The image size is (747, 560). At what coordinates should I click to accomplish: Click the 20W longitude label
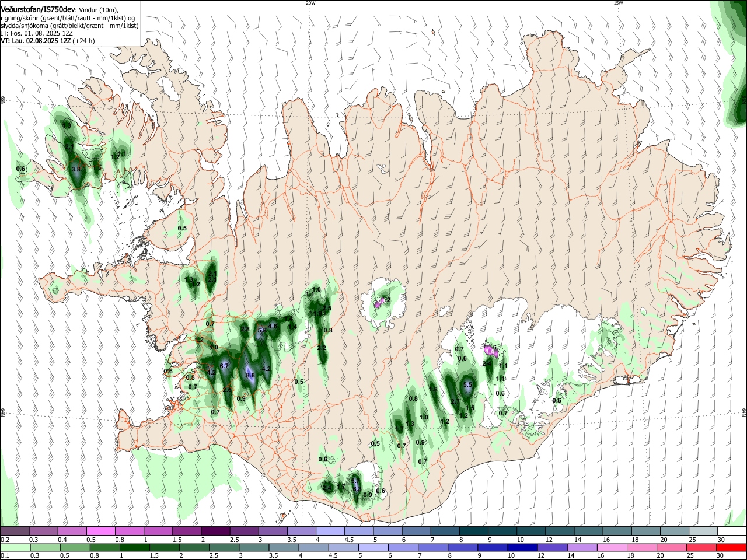[x=310, y=2]
